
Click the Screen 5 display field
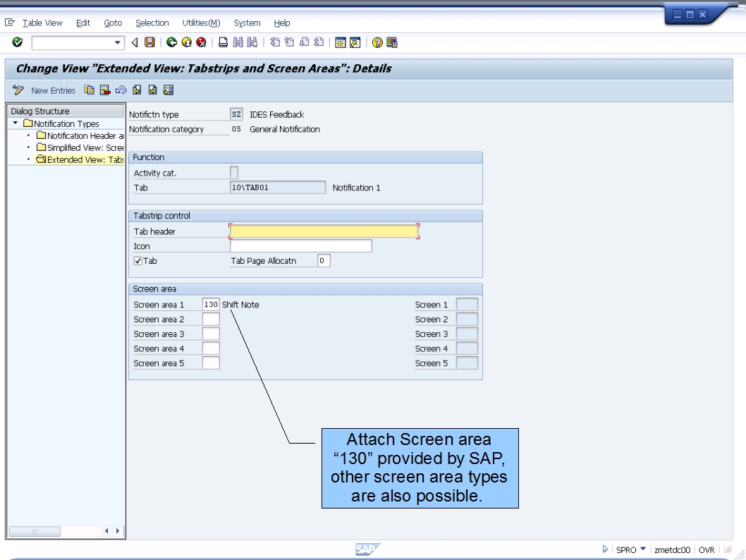(x=467, y=363)
